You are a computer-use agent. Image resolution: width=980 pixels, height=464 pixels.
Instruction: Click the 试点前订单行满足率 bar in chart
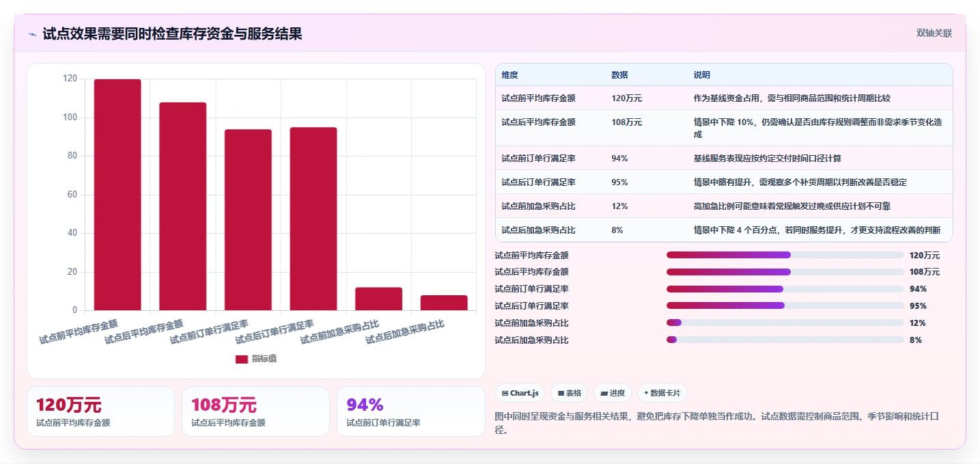point(248,220)
